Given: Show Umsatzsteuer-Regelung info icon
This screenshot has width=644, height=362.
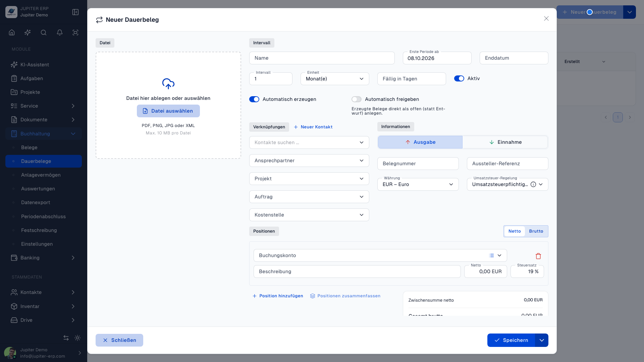Looking at the screenshot, I should 533,184.
